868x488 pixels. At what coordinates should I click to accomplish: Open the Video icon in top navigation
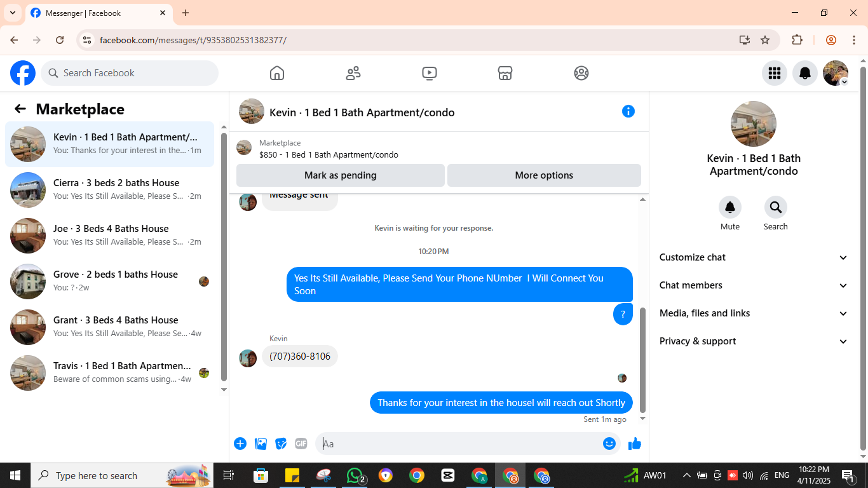tap(430, 73)
